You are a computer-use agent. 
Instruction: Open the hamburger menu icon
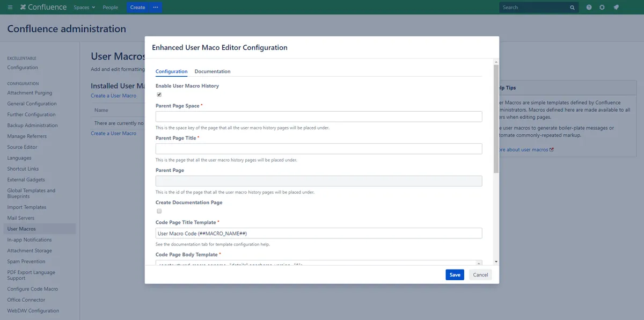[x=10, y=8]
